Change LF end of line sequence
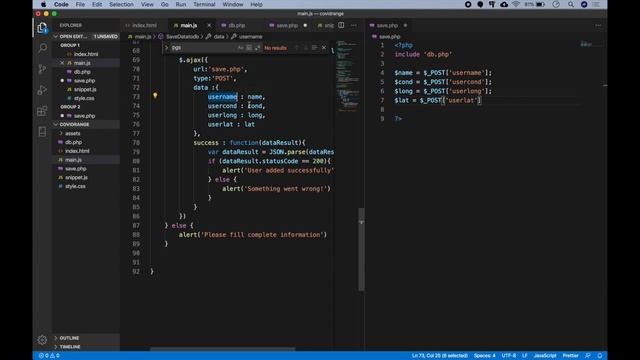 click(524, 356)
